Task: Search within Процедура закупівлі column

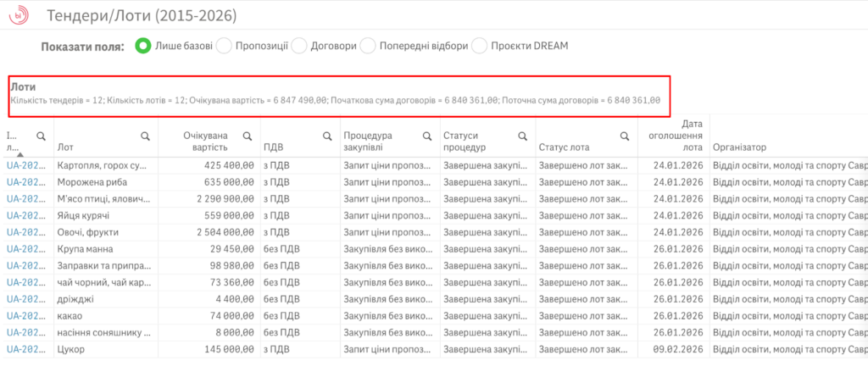Action: [422, 136]
